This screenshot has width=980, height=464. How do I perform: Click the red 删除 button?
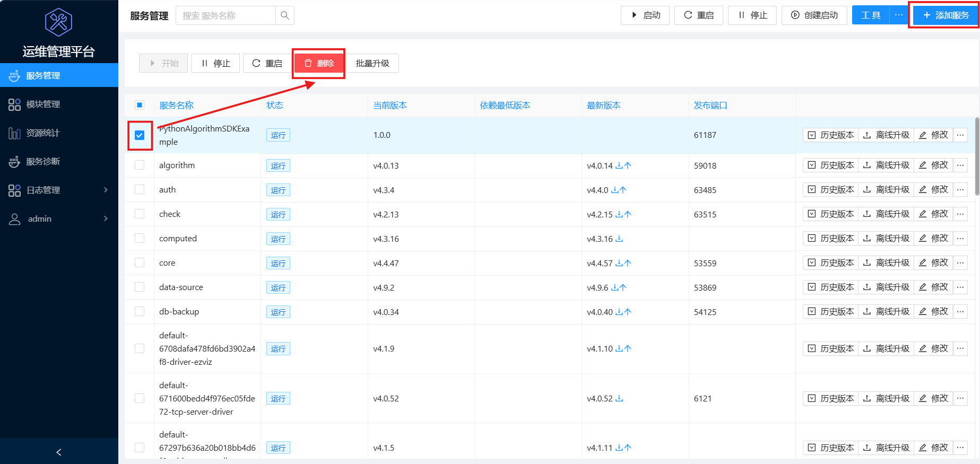(319, 63)
